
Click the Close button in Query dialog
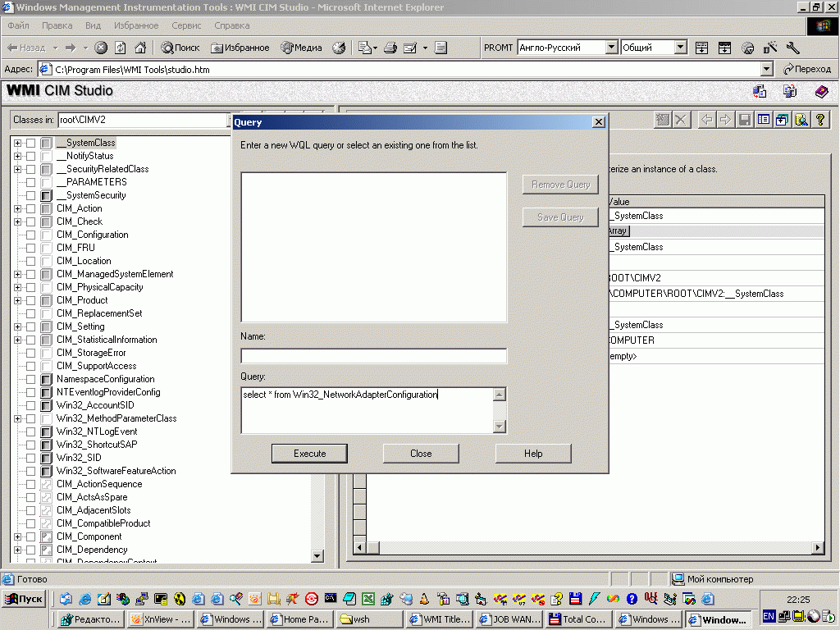pos(421,453)
